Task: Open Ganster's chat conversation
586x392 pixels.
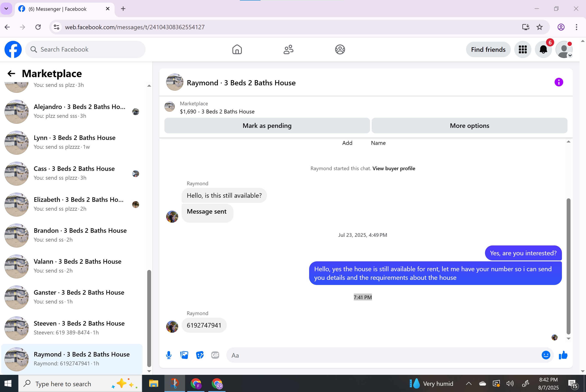Action: point(72,297)
